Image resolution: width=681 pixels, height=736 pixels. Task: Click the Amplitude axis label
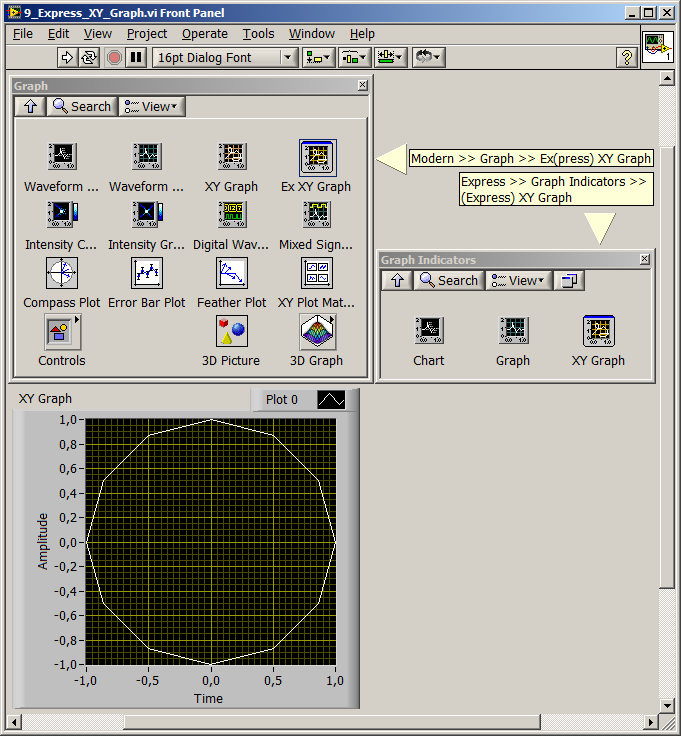coord(43,541)
